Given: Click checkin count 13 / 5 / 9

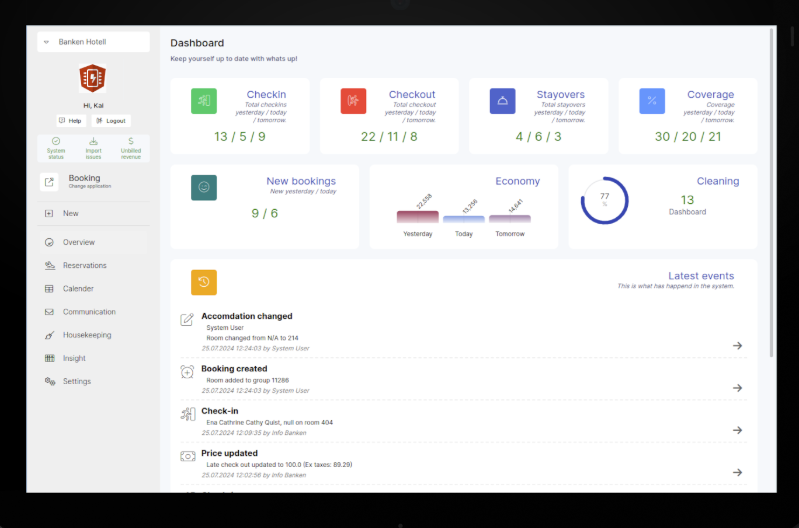Looking at the screenshot, I should (x=239, y=137).
